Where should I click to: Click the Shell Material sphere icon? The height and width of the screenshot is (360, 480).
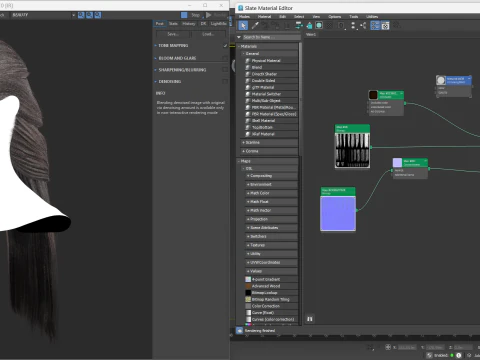248,121
